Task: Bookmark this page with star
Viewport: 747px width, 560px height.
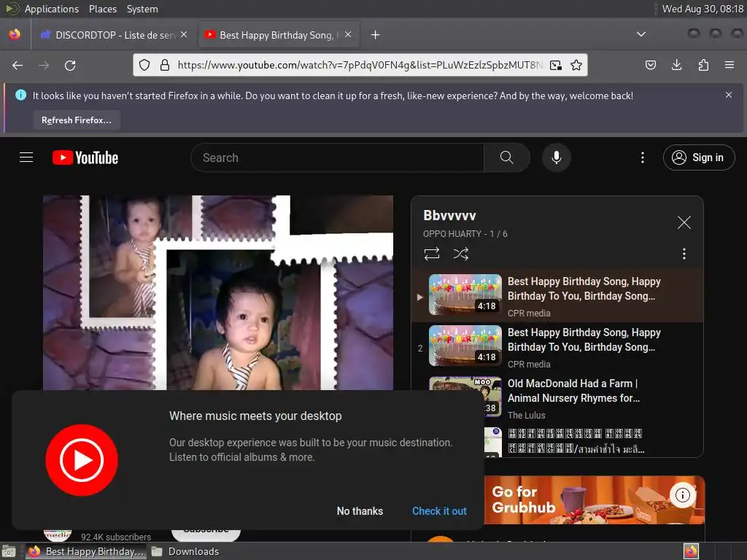Action: click(x=576, y=65)
